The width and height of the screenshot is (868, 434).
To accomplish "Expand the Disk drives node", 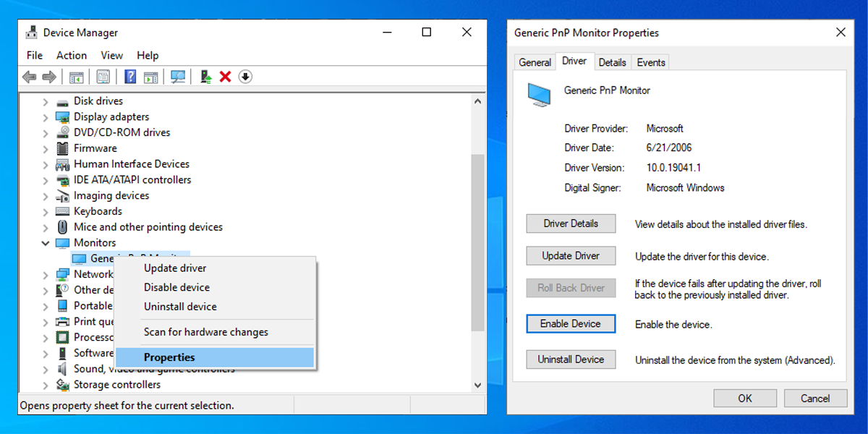I will 46,102.
